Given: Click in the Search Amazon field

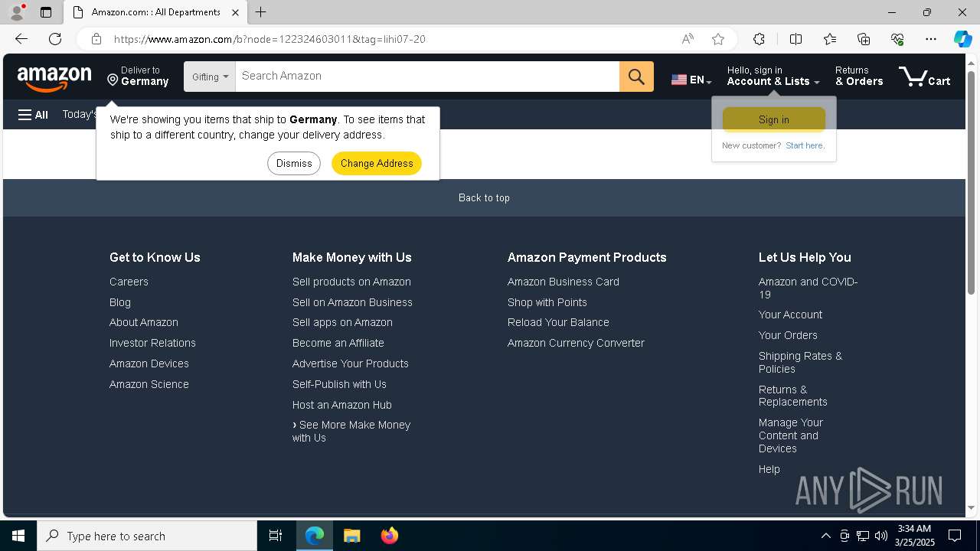Looking at the screenshot, I should click(427, 77).
